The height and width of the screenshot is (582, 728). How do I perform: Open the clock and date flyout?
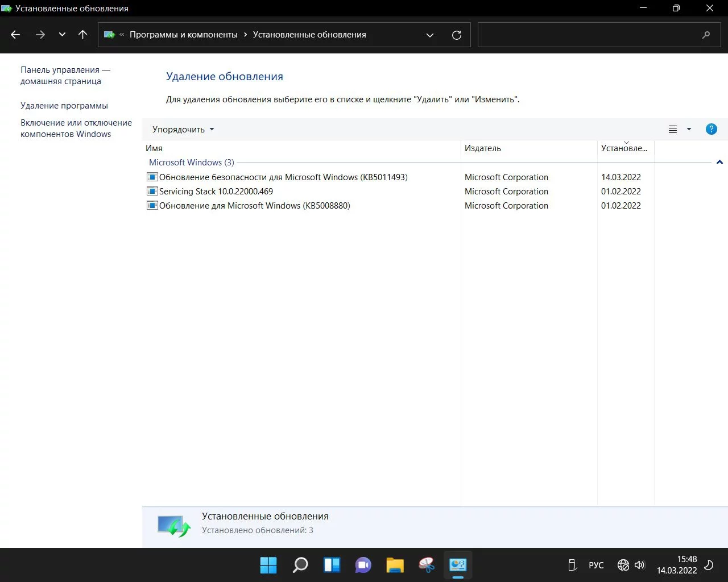[677, 565]
